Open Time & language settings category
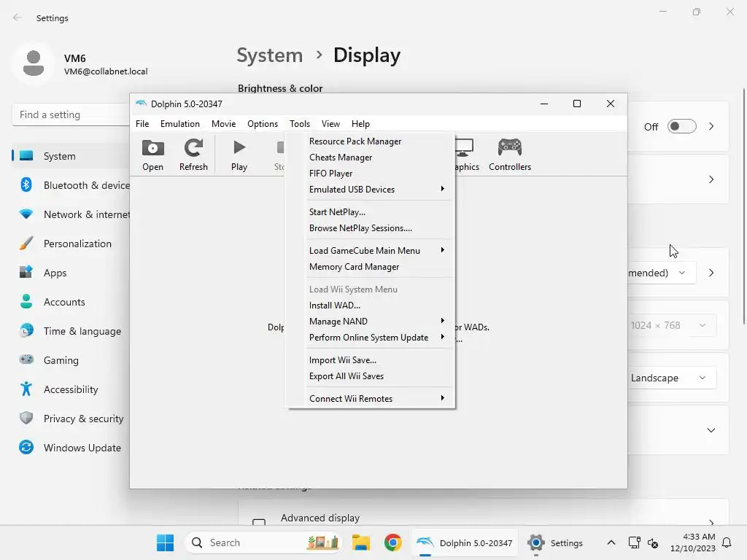The image size is (747, 560). 71,331
